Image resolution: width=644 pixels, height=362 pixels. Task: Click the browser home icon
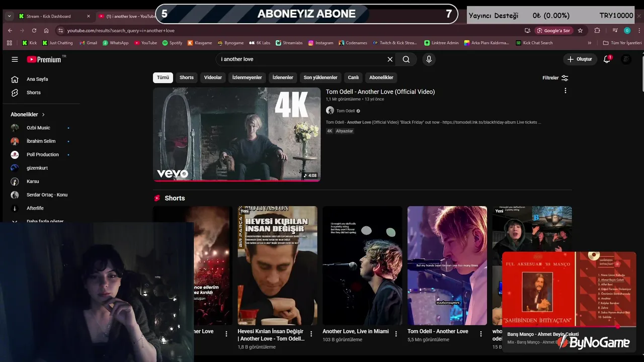46,30
